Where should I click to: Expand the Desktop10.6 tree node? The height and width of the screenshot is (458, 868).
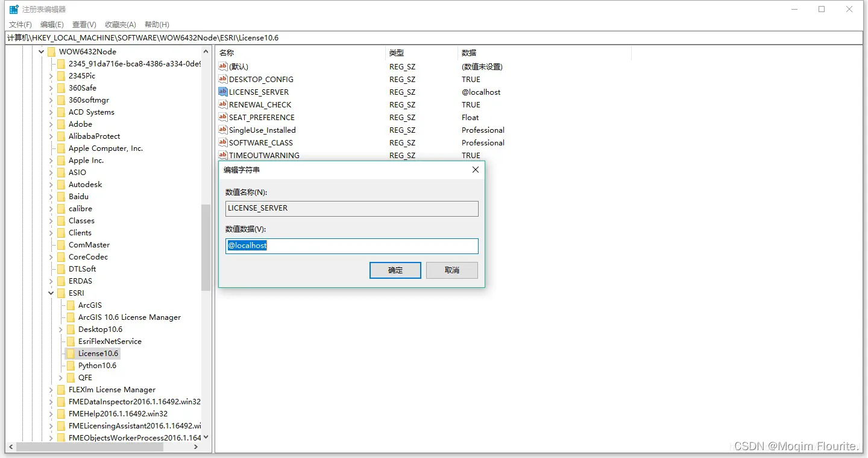tap(61, 329)
